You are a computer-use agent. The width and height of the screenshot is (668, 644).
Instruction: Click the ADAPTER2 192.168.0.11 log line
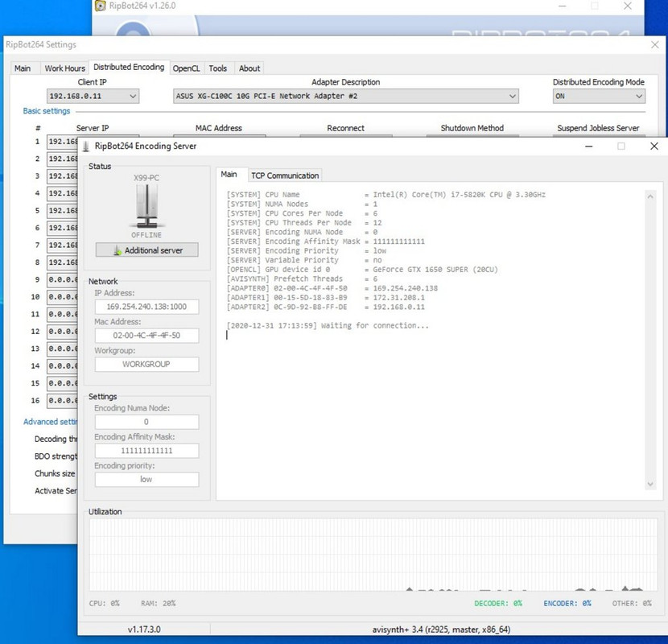click(325, 307)
